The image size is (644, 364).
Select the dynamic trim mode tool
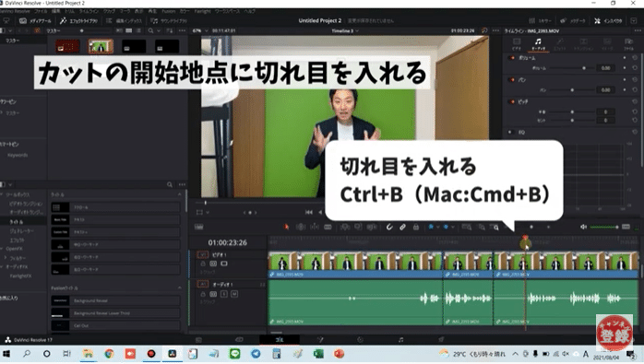point(315,227)
